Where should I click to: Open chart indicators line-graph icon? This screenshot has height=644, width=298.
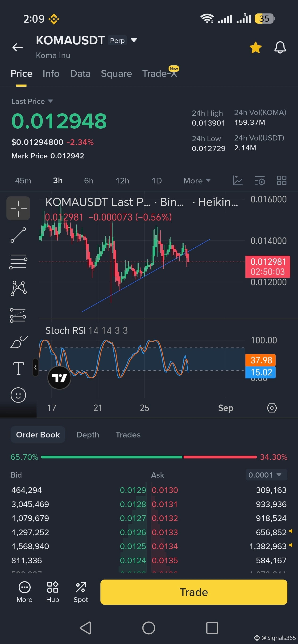[238, 180]
